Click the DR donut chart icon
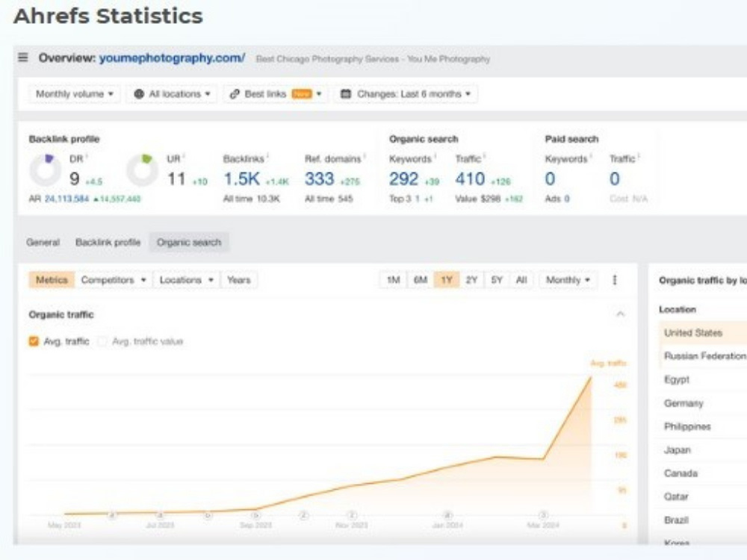 pyautogui.click(x=46, y=170)
